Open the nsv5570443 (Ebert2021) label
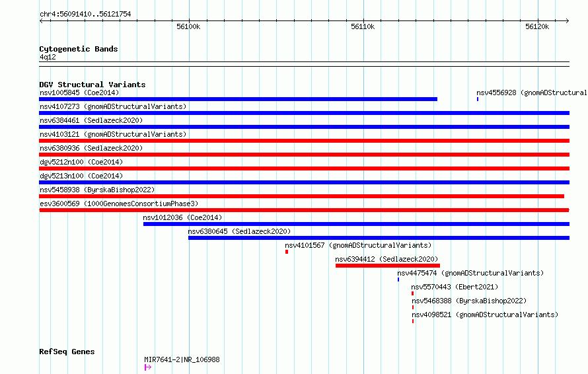 click(x=455, y=287)
